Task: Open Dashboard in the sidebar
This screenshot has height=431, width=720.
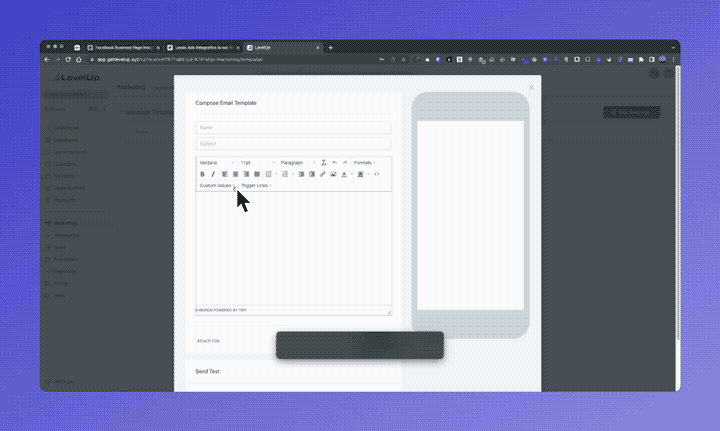Action: tap(62, 140)
